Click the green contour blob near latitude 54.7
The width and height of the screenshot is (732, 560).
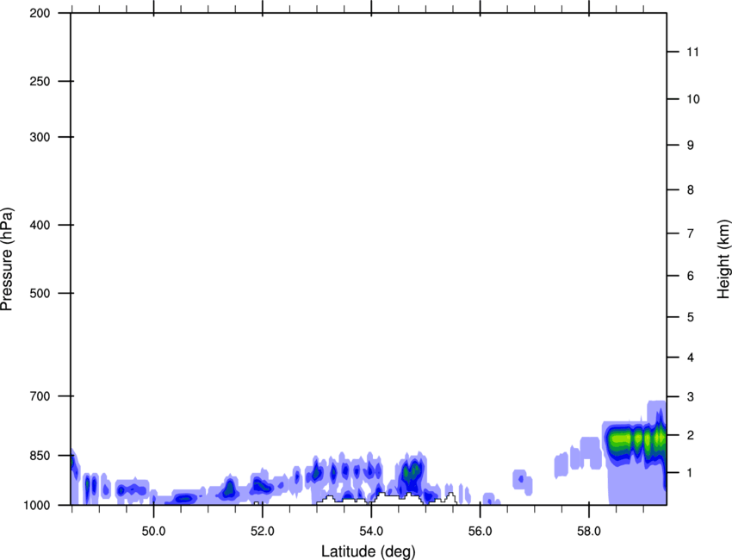pos(412,472)
